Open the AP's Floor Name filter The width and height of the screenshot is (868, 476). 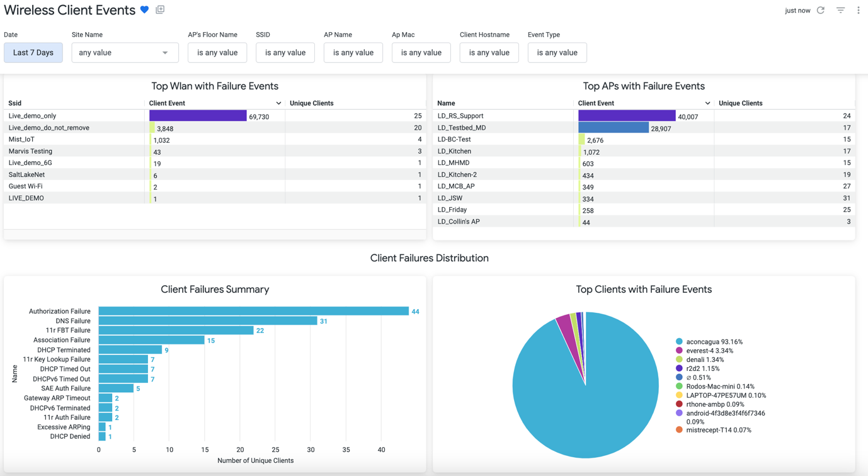click(x=217, y=53)
